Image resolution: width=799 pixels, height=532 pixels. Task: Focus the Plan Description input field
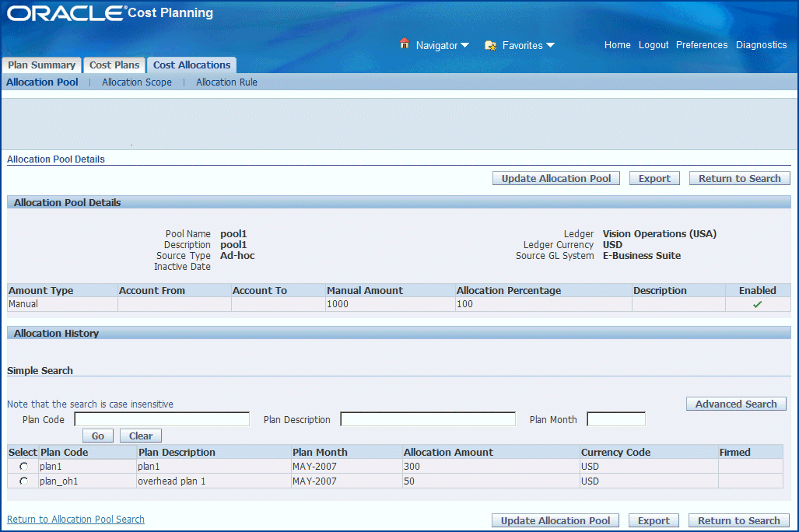[428, 419]
